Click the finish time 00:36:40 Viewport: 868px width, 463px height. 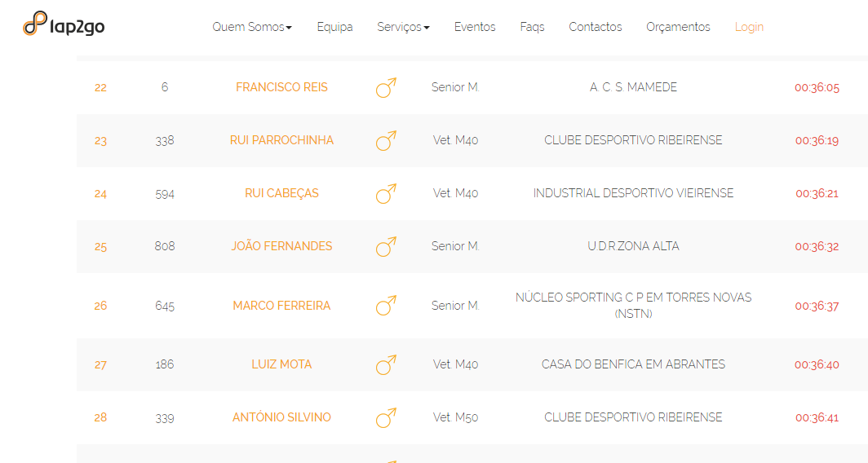817,364
